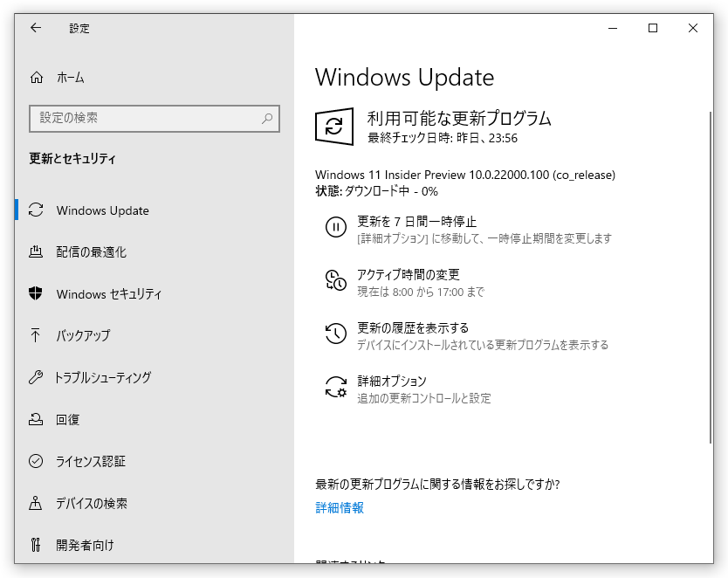Open 詳細オプション settings
The width and height of the screenshot is (728, 578).
coord(392,382)
